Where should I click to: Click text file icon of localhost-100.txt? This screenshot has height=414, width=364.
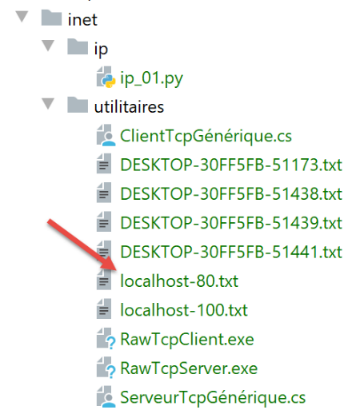(x=104, y=309)
